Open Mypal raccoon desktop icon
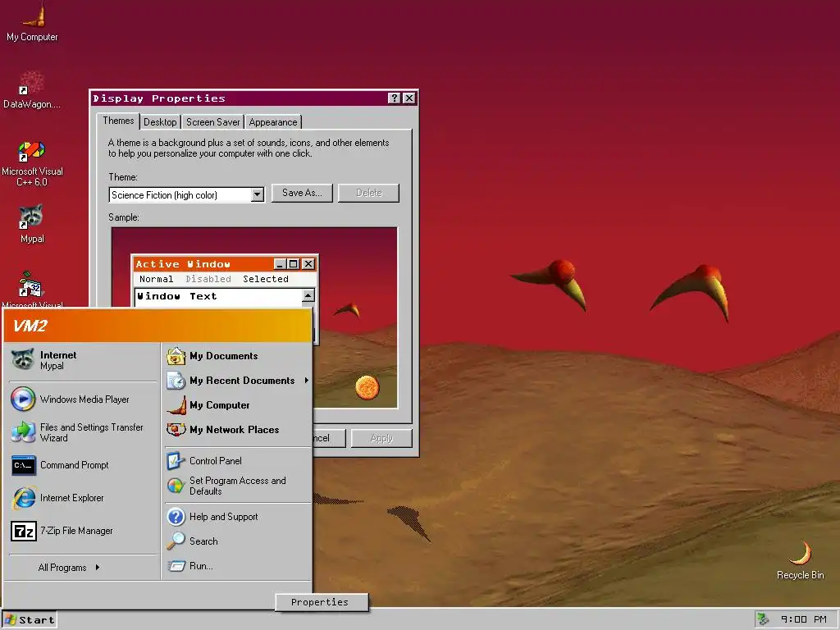The image size is (840, 630). coord(32,223)
